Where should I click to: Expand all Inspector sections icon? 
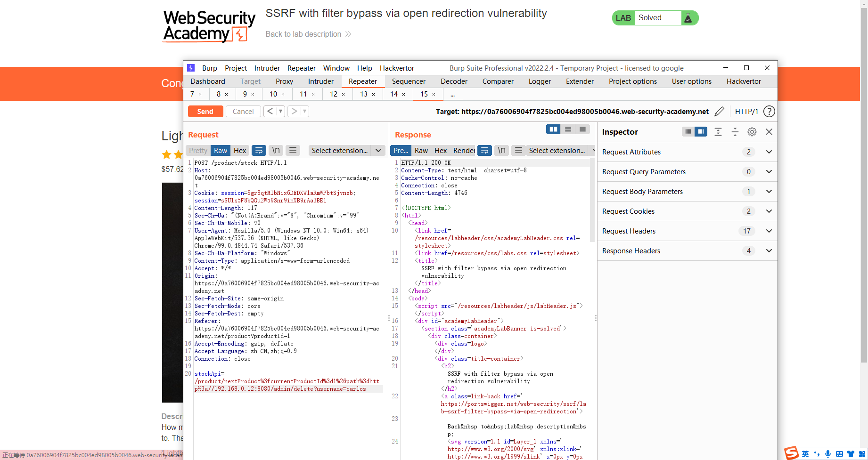pyautogui.click(x=718, y=132)
